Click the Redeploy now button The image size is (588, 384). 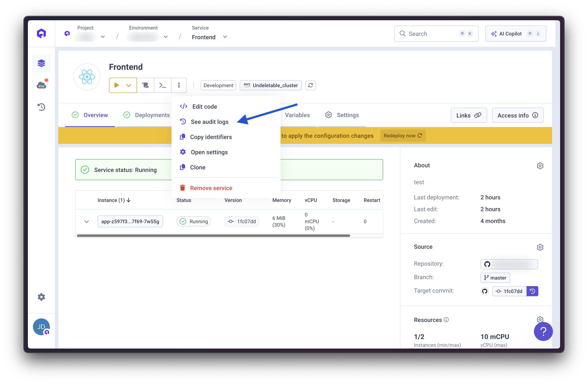point(403,135)
